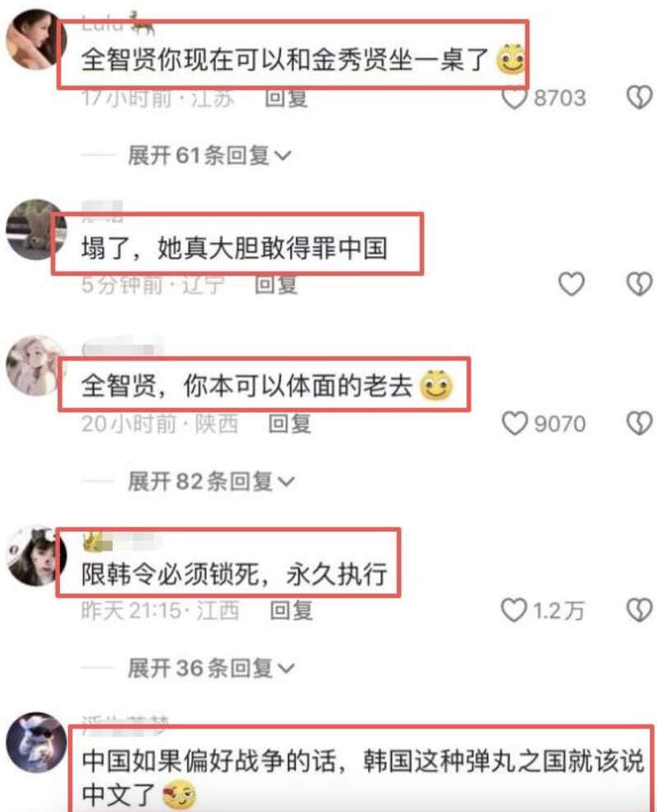Like the comment from Liaoning posted 5 minutes ago
Viewport: 657px width, 812px height.
572,284
